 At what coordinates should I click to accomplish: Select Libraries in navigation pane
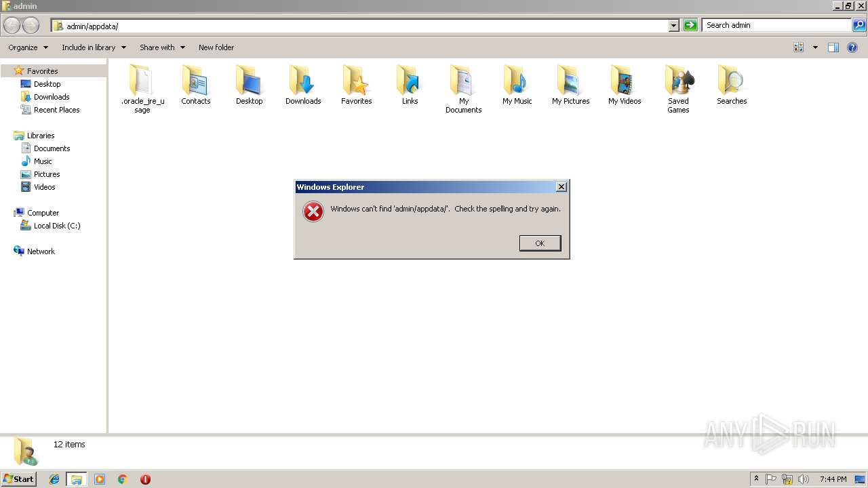(x=41, y=136)
